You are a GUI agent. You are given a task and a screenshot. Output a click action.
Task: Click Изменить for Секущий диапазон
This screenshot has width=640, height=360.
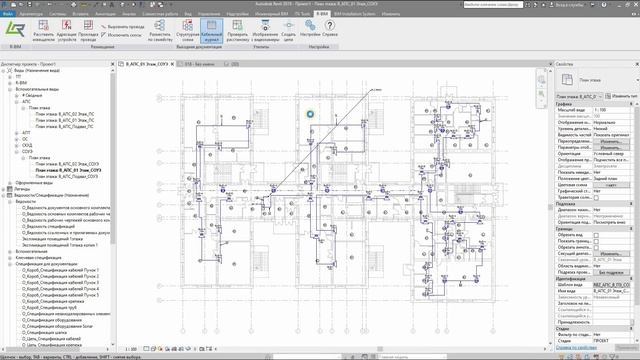[611, 254]
